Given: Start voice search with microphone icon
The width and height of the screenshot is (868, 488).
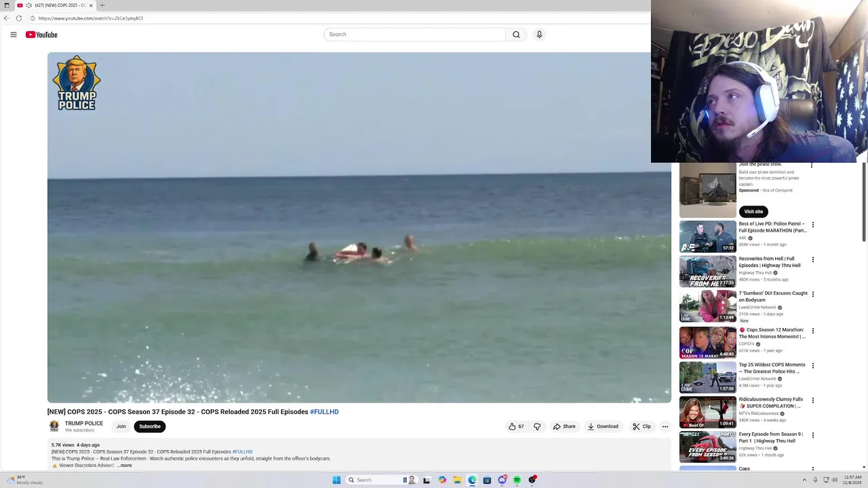Looking at the screenshot, I should point(539,35).
